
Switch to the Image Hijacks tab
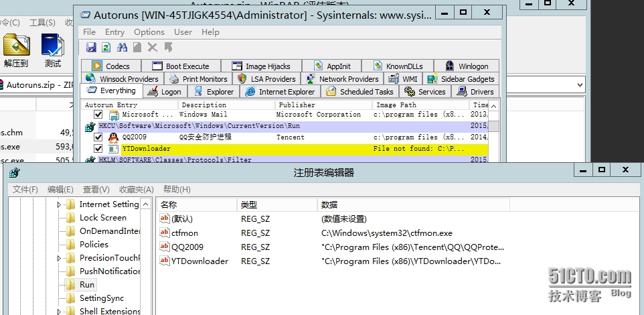(x=262, y=66)
